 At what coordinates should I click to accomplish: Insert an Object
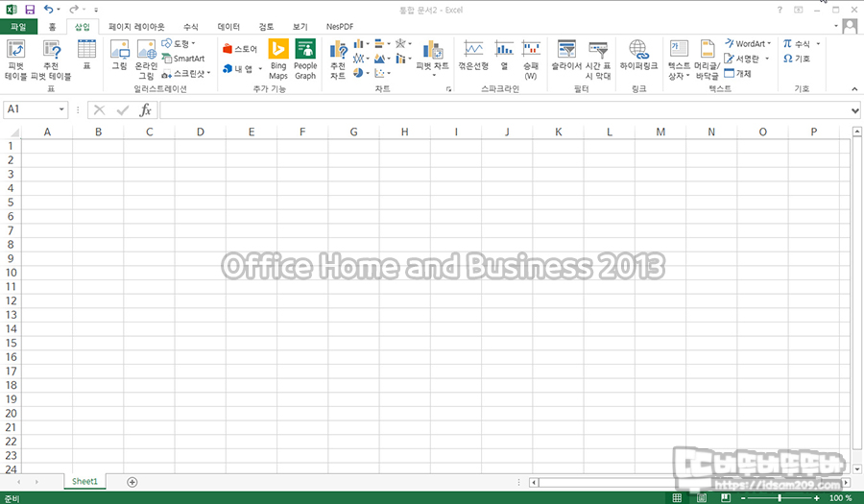point(737,73)
